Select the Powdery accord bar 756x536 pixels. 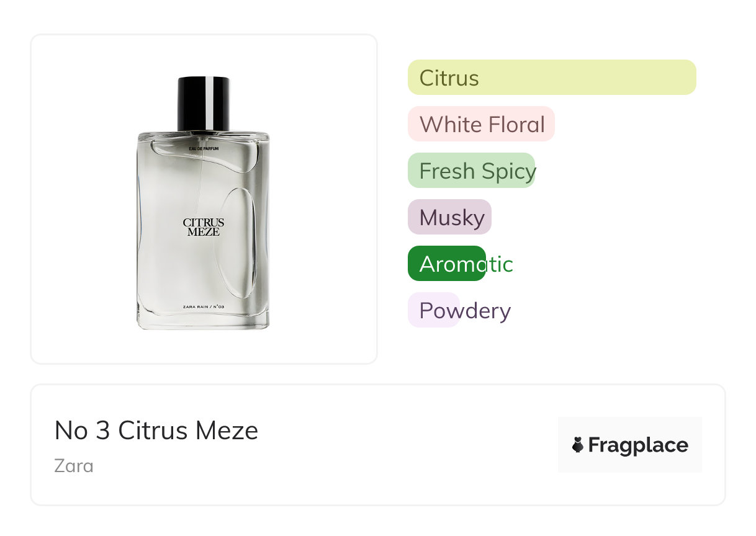(433, 310)
